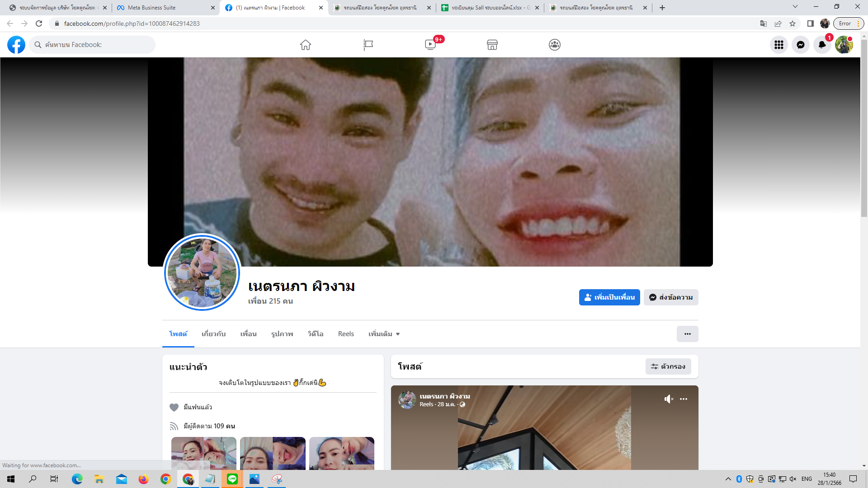Bookmark this page with star icon
Image resolution: width=868 pixels, height=488 pixels.
(793, 23)
